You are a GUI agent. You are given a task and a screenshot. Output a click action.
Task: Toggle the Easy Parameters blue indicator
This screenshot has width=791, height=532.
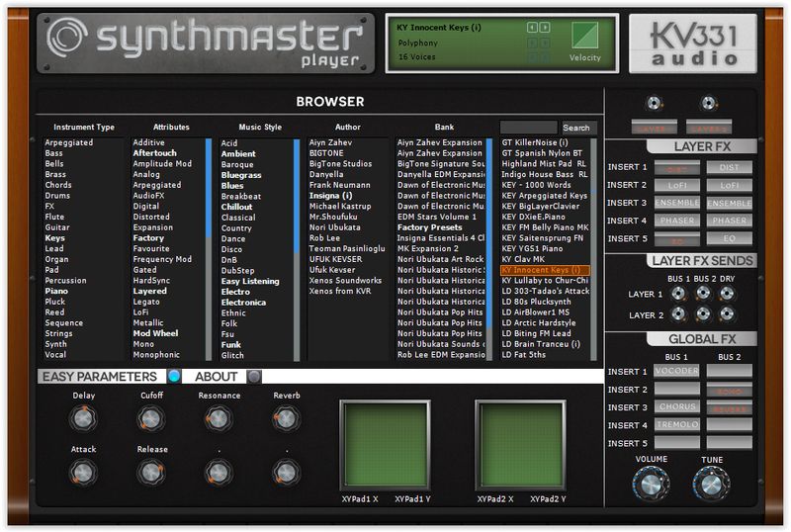point(174,376)
